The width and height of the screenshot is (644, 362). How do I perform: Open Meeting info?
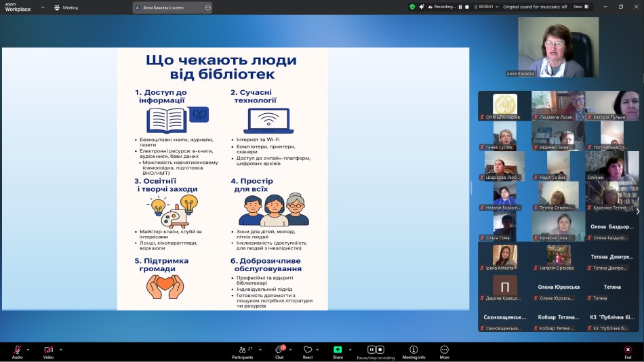pos(414,350)
